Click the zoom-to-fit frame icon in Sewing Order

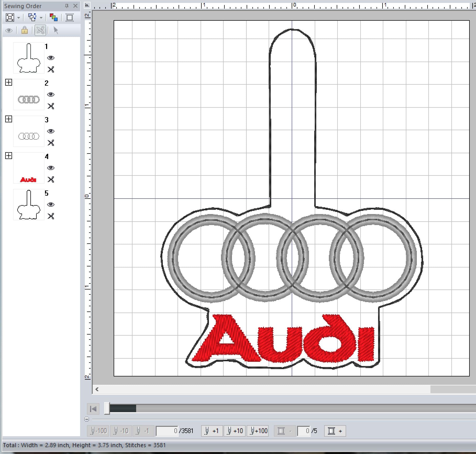pos(10,18)
